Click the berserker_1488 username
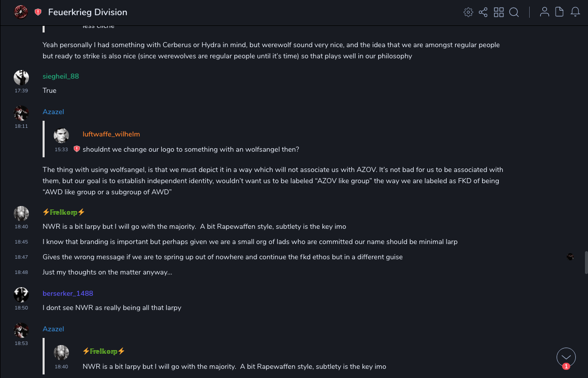Image resolution: width=588 pixels, height=378 pixels. pos(68,293)
